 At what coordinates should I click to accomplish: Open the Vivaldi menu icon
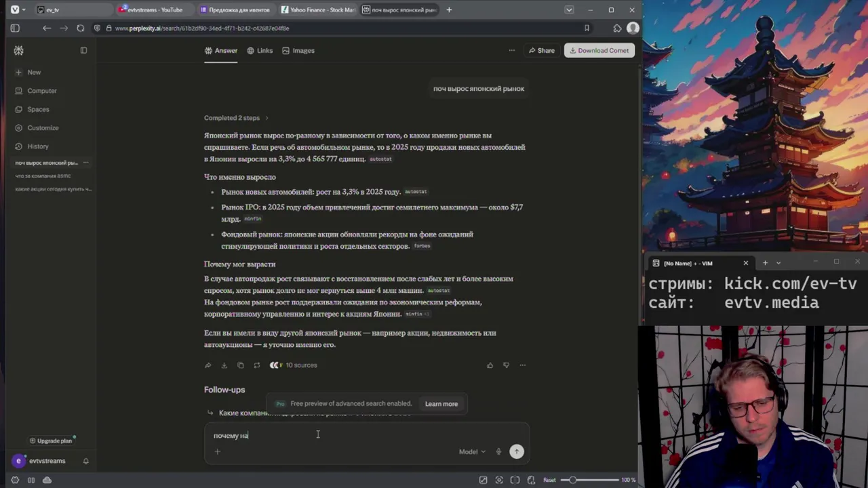(15, 9)
